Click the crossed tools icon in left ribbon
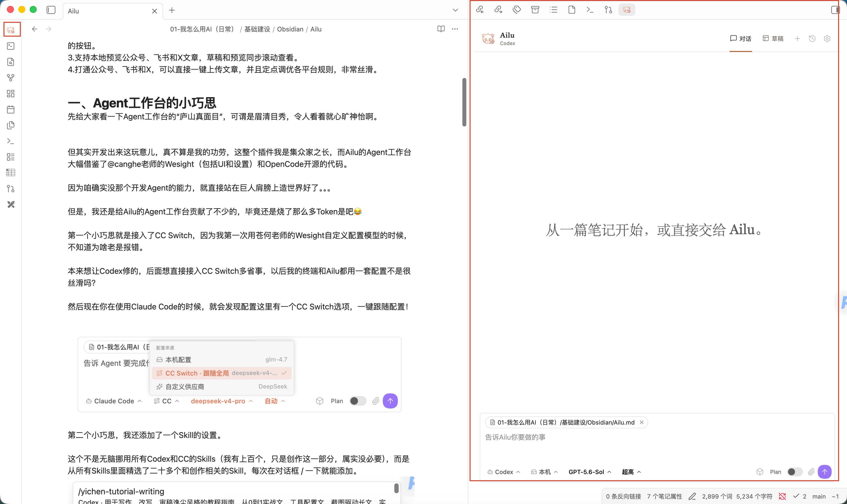 (x=11, y=204)
